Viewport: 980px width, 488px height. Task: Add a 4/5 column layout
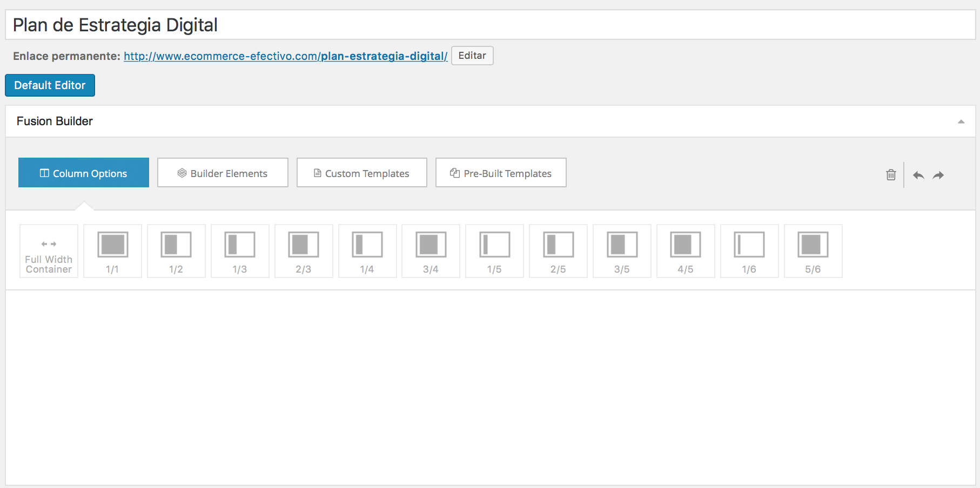686,251
